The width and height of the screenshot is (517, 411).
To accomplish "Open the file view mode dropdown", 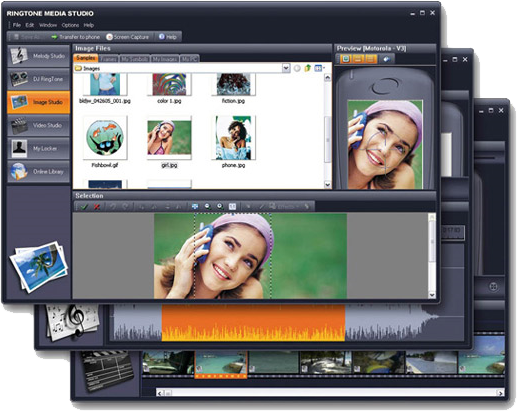I will click(319, 68).
